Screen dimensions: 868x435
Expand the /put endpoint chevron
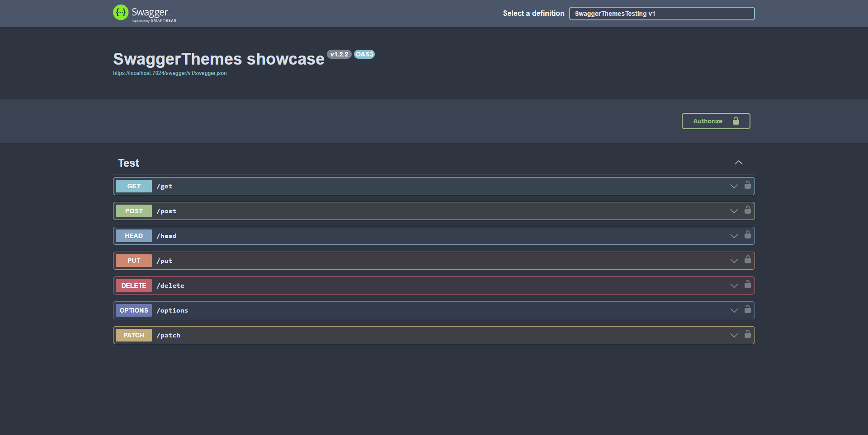click(734, 261)
